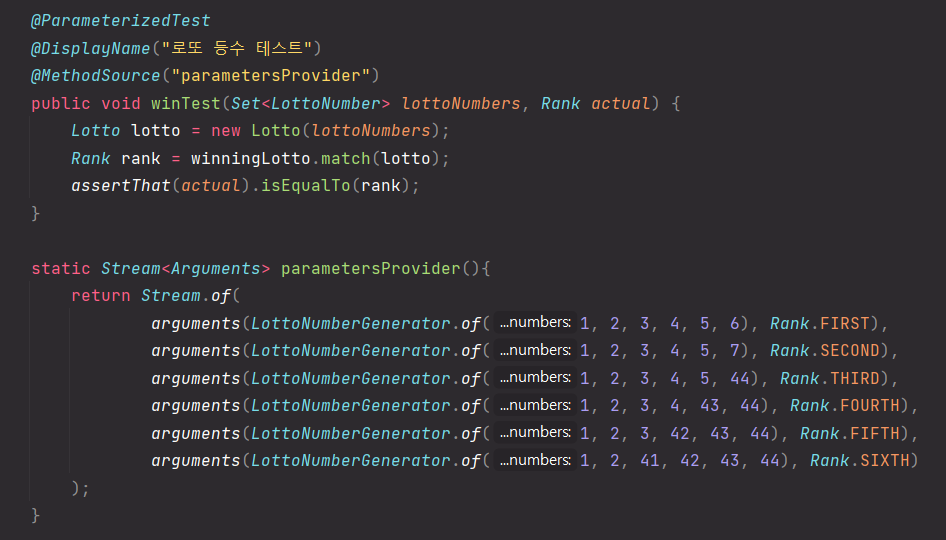This screenshot has width=946, height=540.
Task: Click the lotto variable being declared
Action: [x=156, y=131]
